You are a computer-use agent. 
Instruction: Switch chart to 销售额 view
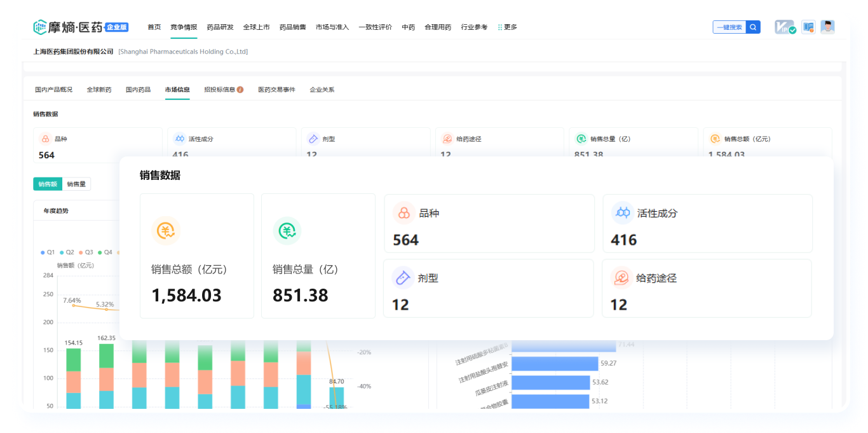click(48, 184)
